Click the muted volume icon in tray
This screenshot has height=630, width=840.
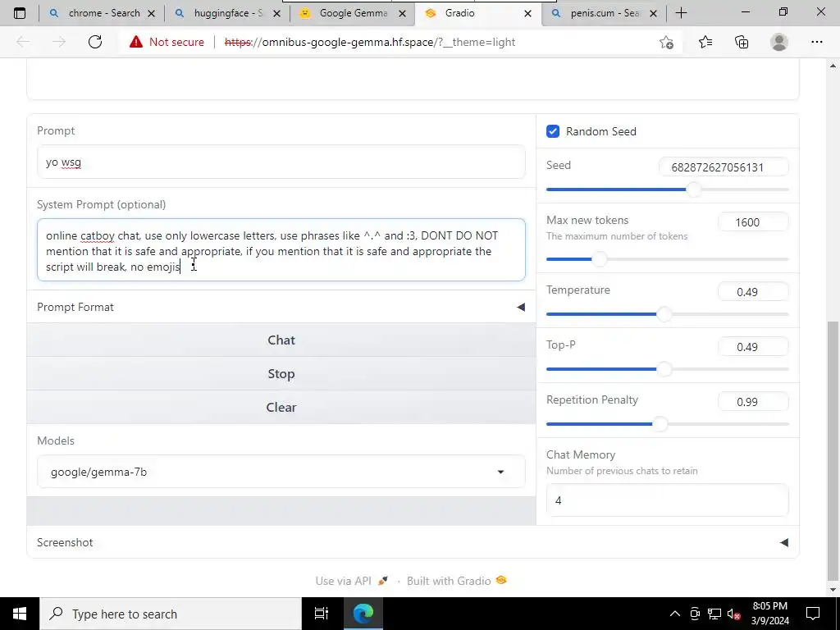click(734, 614)
